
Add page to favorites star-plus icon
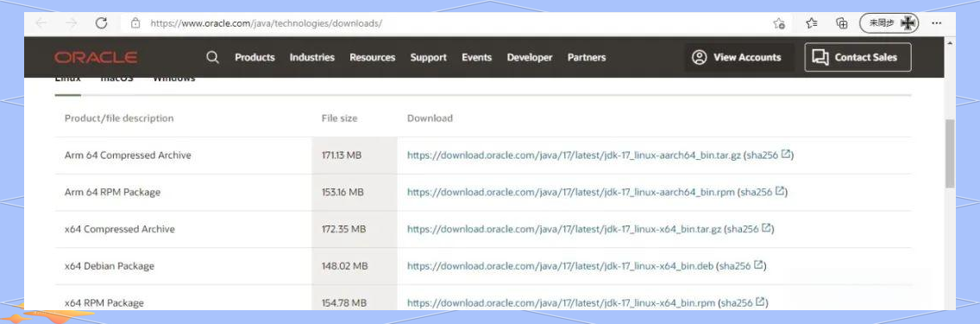779,23
